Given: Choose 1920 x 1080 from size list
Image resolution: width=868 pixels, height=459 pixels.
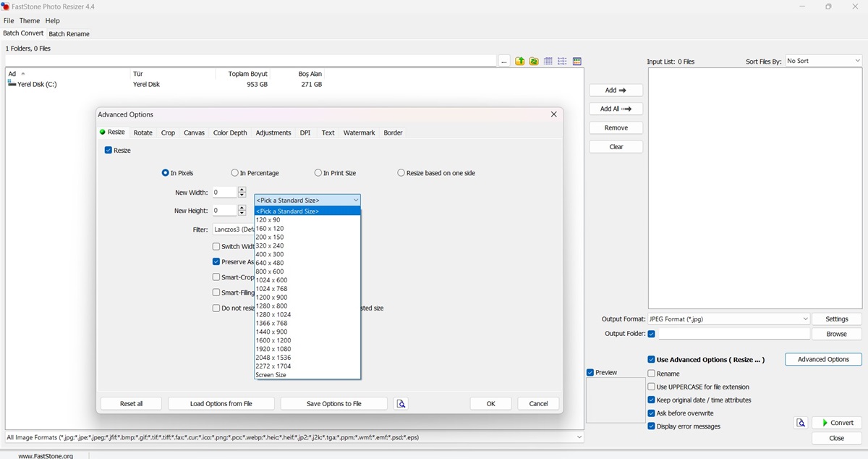Looking at the screenshot, I should click(307, 349).
